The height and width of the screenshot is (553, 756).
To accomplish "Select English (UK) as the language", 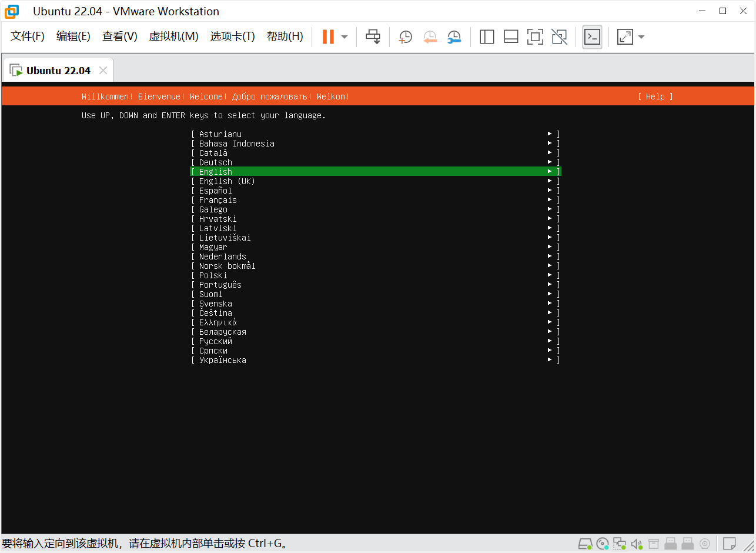I will point(376,181).
